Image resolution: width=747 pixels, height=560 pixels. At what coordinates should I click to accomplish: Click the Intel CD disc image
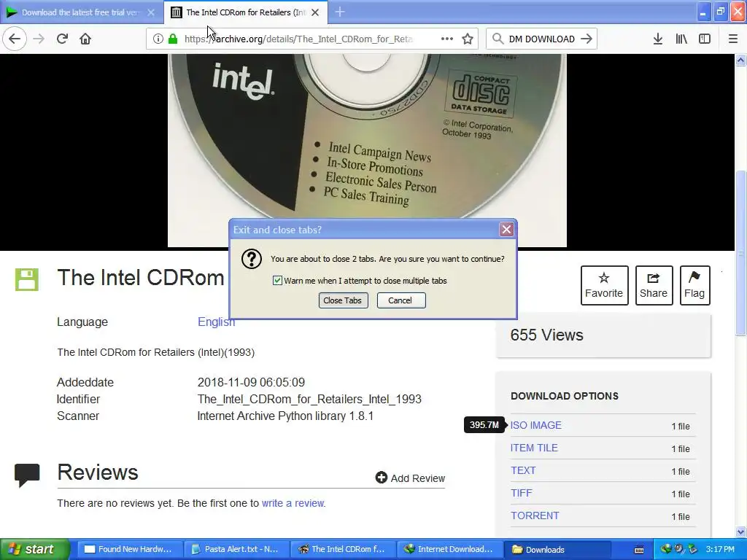367,150
